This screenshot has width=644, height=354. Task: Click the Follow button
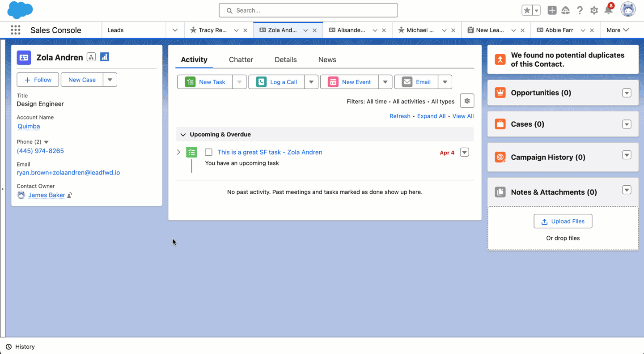[38, 80]
